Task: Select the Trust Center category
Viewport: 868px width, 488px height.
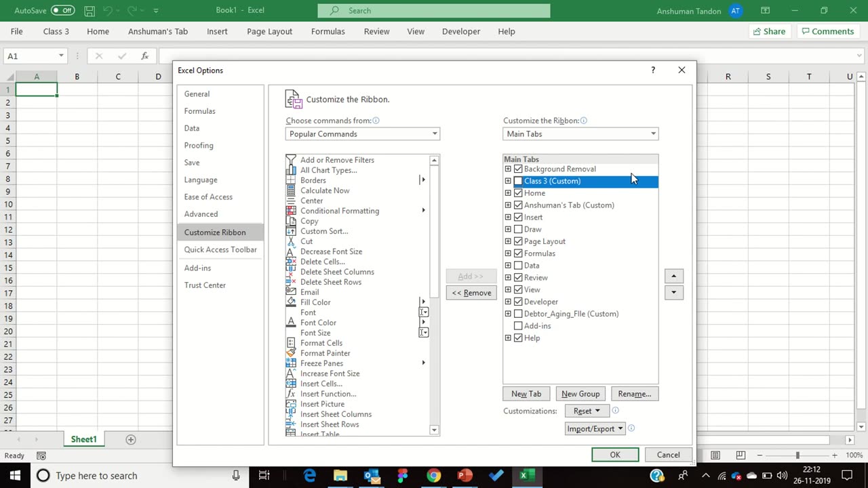Action: tap(220, 285)
